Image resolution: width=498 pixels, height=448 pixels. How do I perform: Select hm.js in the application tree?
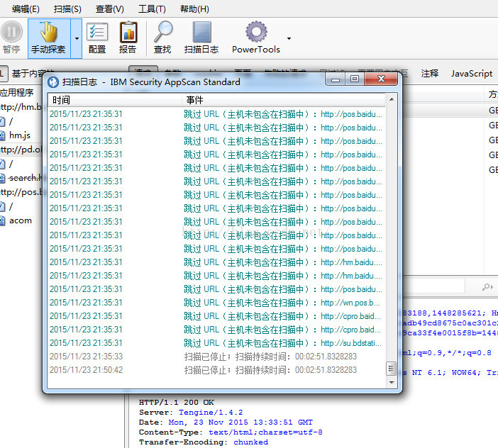point(20,135)
